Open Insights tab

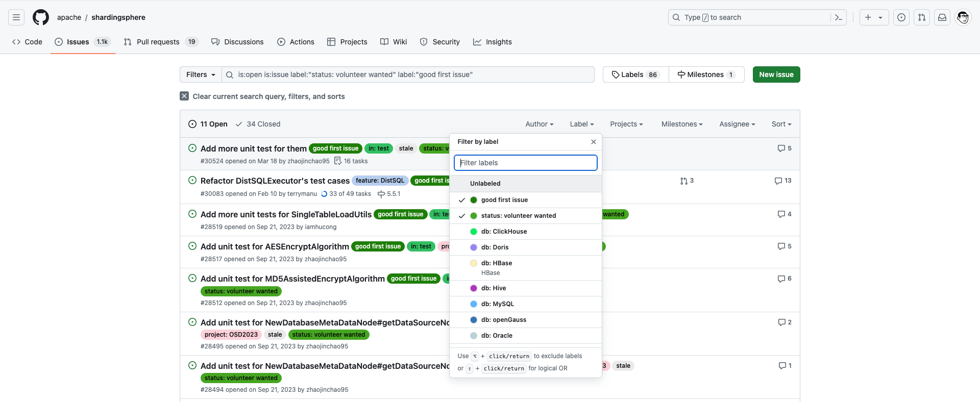tap(493, 42)
